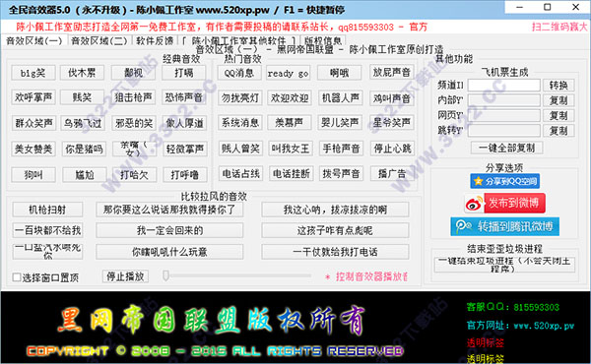591x364 pixels.
Task: Copy the 网页YY link with 复制
Action: click(558, 115)
